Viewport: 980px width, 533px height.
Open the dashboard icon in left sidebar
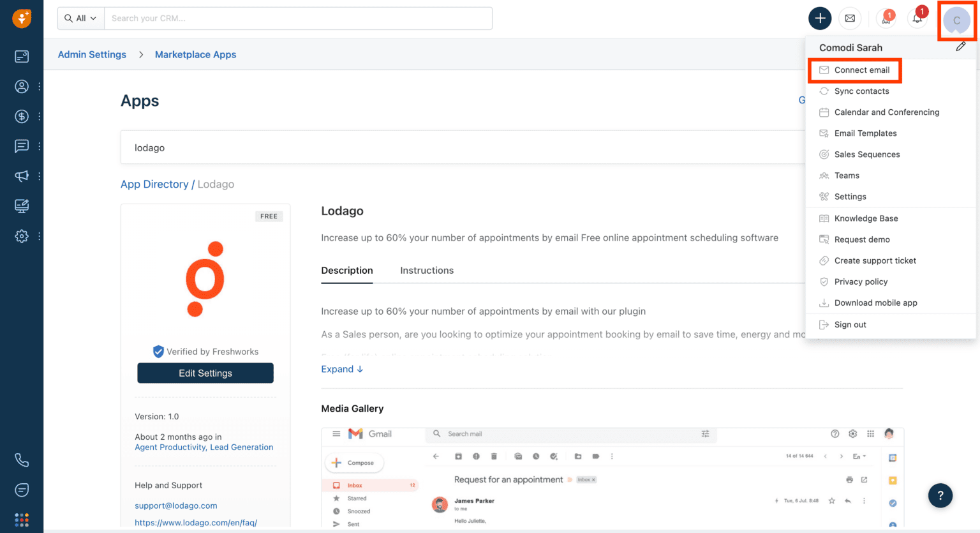pos(22,56)
